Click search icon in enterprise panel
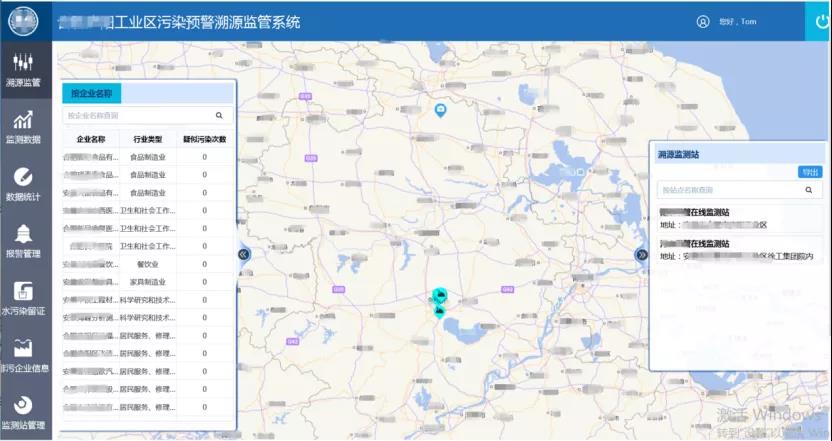Screen dimensions: 832x441 click(x=219, y=116)
